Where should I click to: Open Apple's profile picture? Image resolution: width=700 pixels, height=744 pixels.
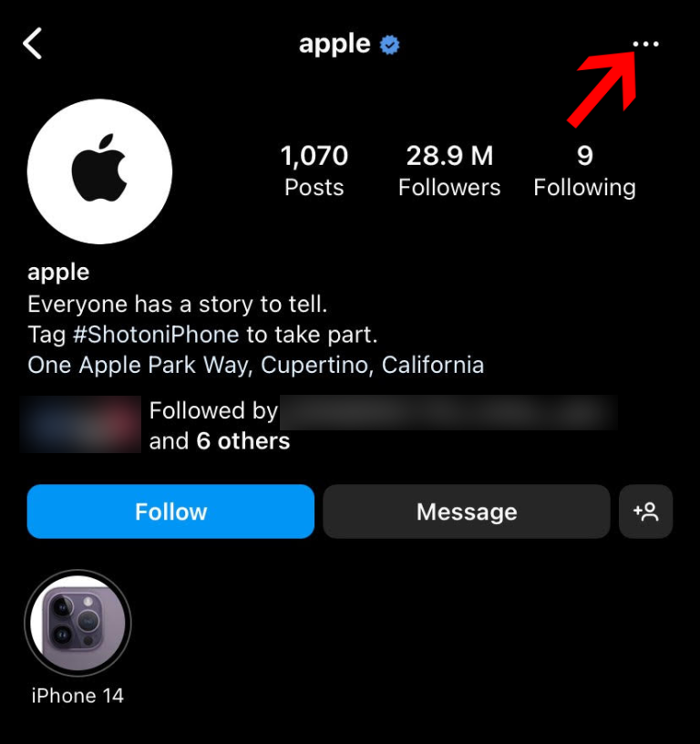point(99,171)
